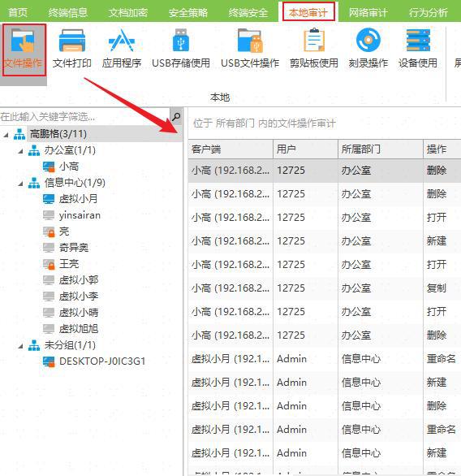The image size is (461, 476).
Task: Click the 虚拟小月 Admin row with 删除
Action: coord(325,406)
